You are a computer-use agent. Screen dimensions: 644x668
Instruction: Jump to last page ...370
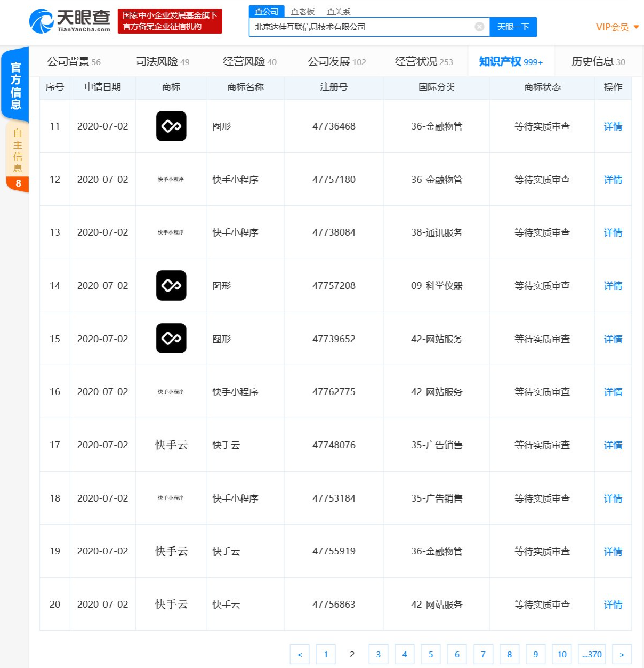pos(592,654)
